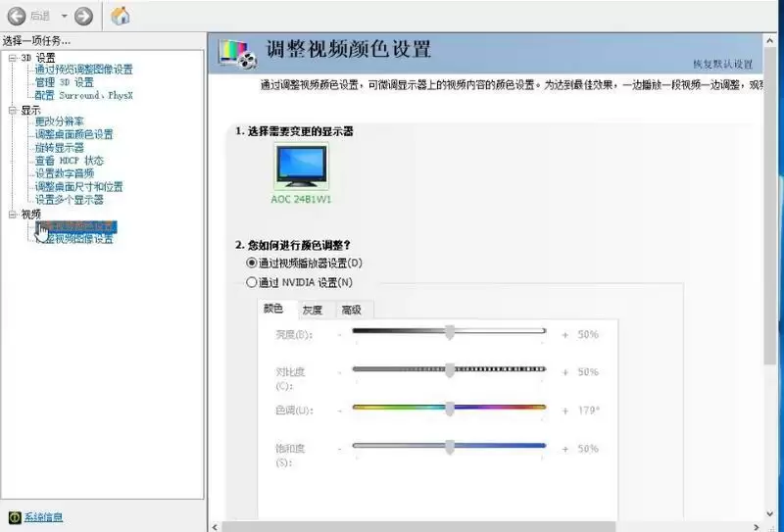The width and height of the screenshot is (784, 532).
Task: Click the Back arrow button
Action: point(16,16)
